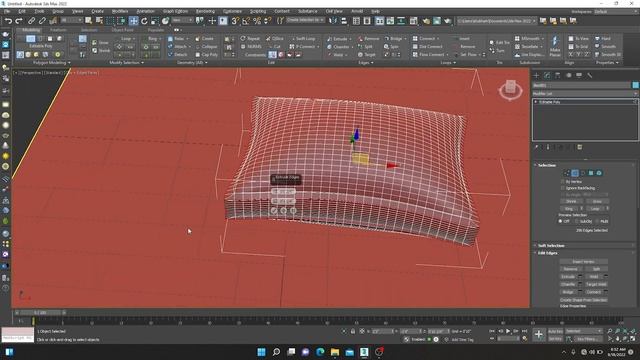Expand the Modify Selection panel dropdown

[127, 63]
